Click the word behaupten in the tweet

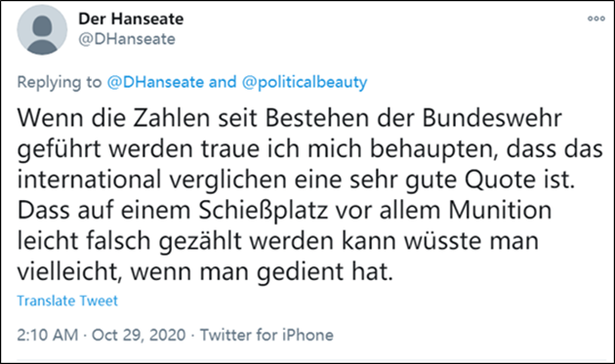pos(434,149)
